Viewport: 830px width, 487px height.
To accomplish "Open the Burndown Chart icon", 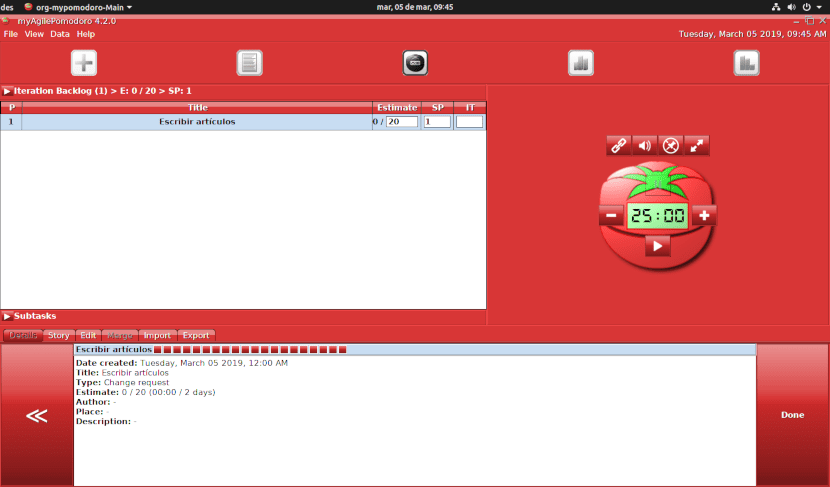I will [746, 63].
